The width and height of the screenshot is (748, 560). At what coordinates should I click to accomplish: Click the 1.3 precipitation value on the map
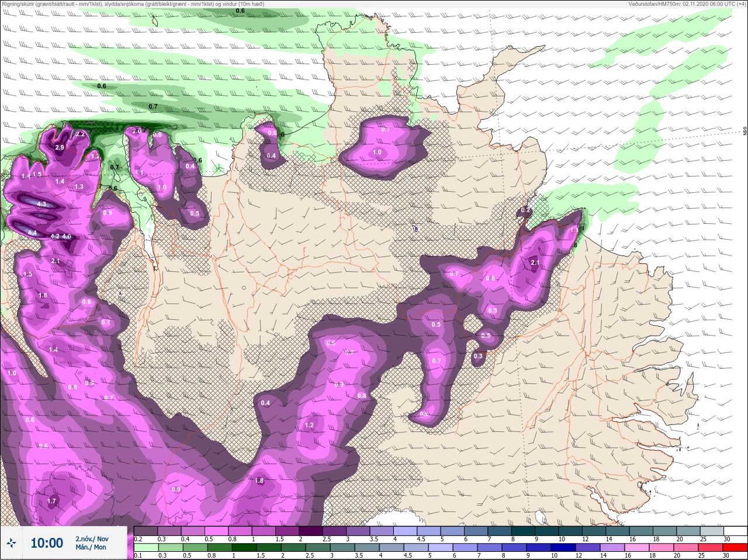pyautogui.click(x=79, y=186)
